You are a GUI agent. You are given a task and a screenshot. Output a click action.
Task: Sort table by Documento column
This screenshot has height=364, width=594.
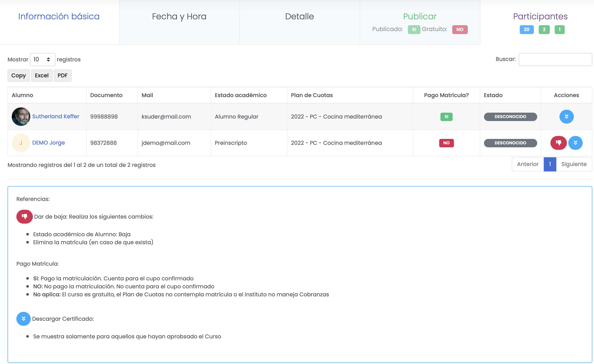pos(112,95)
